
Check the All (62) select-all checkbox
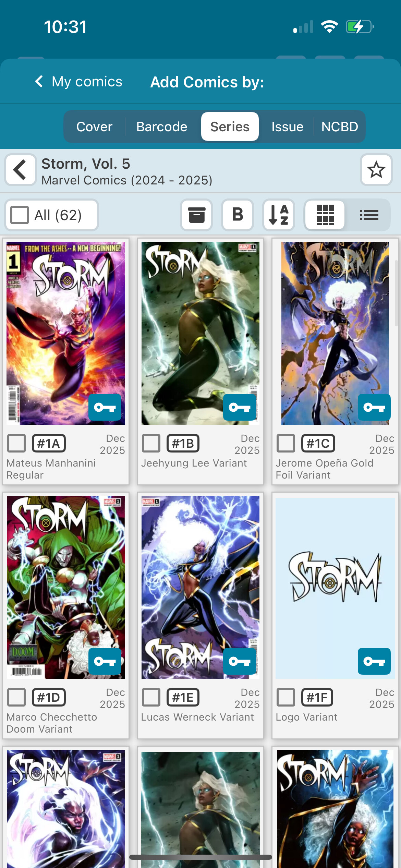coord(20,215)
